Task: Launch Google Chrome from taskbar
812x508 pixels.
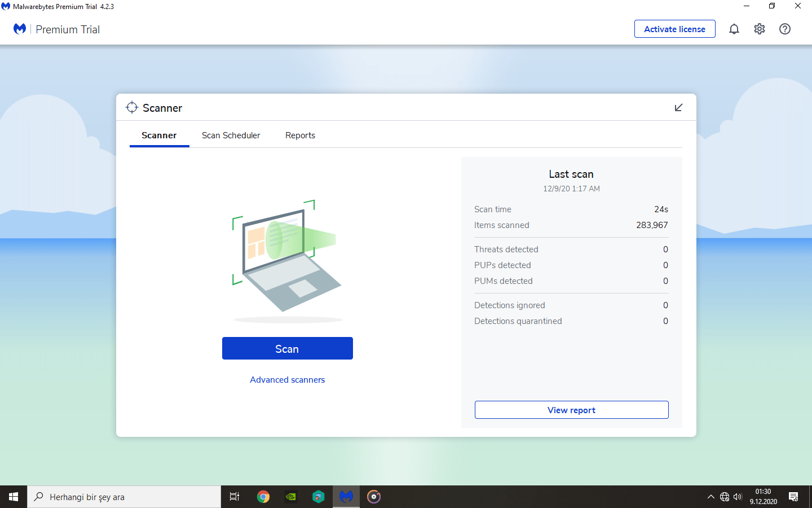Action: (263, 497)
